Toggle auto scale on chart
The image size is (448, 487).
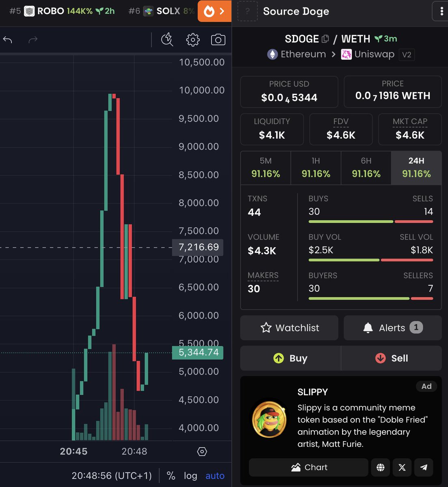point(215,476)
